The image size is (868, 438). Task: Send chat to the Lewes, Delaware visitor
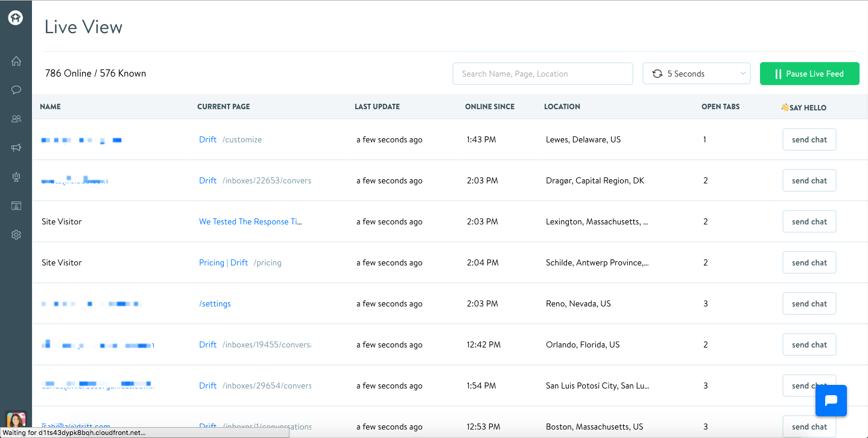(809, 139)
